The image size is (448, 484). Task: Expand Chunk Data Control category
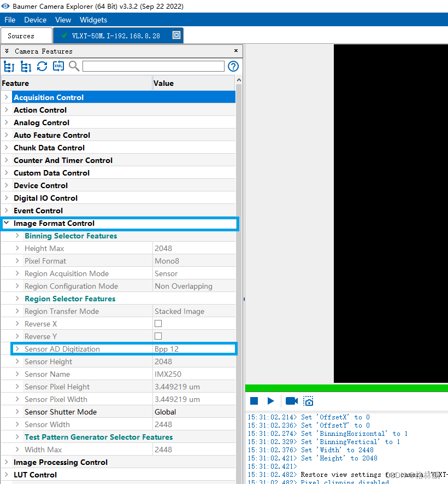6,148
